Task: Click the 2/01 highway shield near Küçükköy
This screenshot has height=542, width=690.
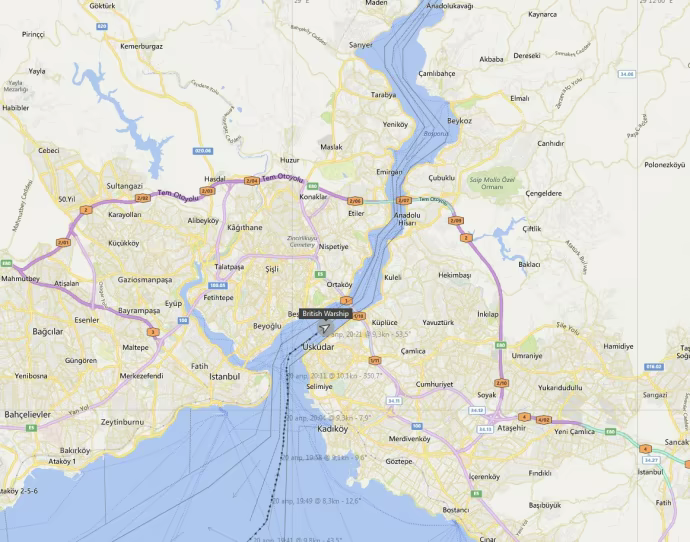Action: coord(63,242)
